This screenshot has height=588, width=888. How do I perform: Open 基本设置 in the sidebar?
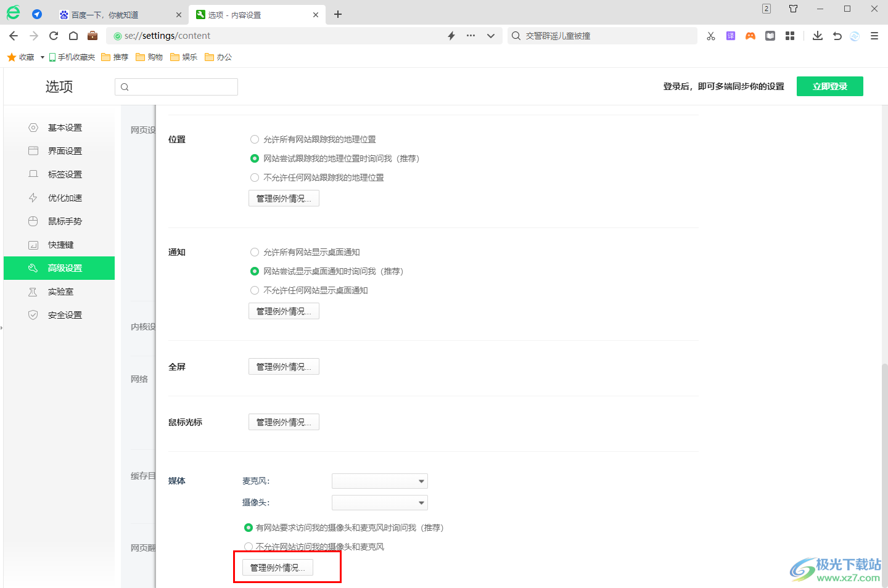tap(59, 128)
